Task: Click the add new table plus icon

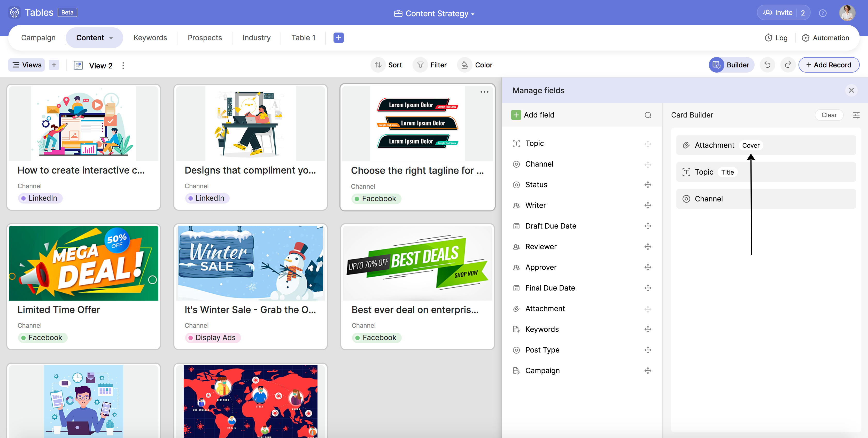Action: (x=338, y=38)
